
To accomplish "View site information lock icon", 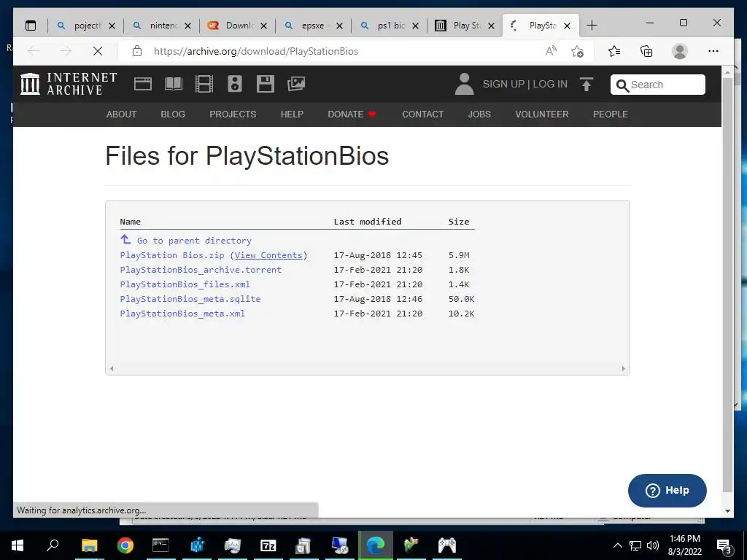I will coord(137,51).
